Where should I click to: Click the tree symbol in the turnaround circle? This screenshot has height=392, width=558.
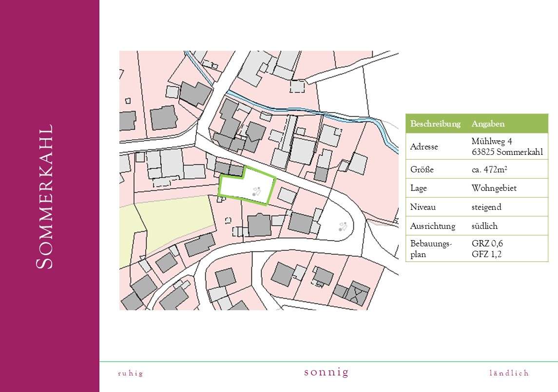pos(343,226)
